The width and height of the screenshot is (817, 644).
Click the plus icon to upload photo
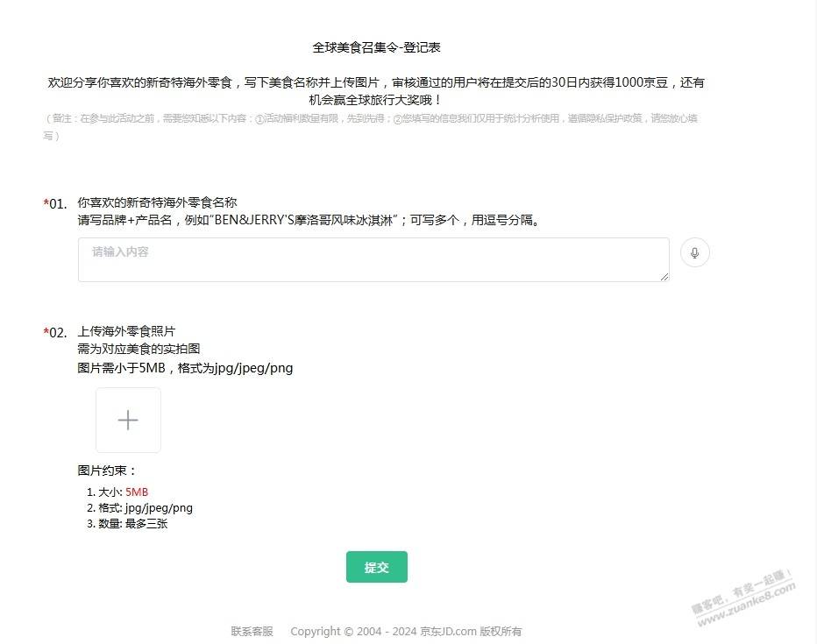click(128, 421)
